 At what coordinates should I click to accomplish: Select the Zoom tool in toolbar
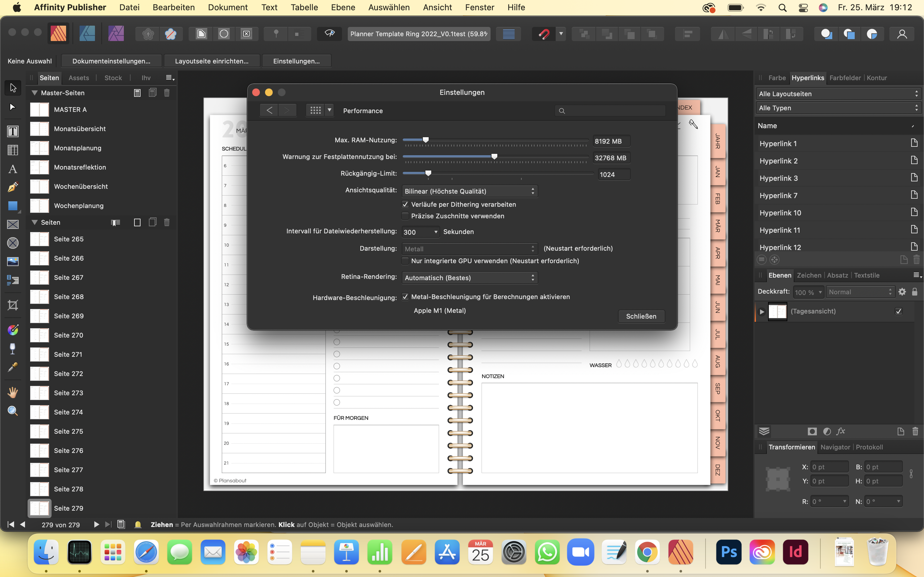pyautogui.click(x=13, y=411)
